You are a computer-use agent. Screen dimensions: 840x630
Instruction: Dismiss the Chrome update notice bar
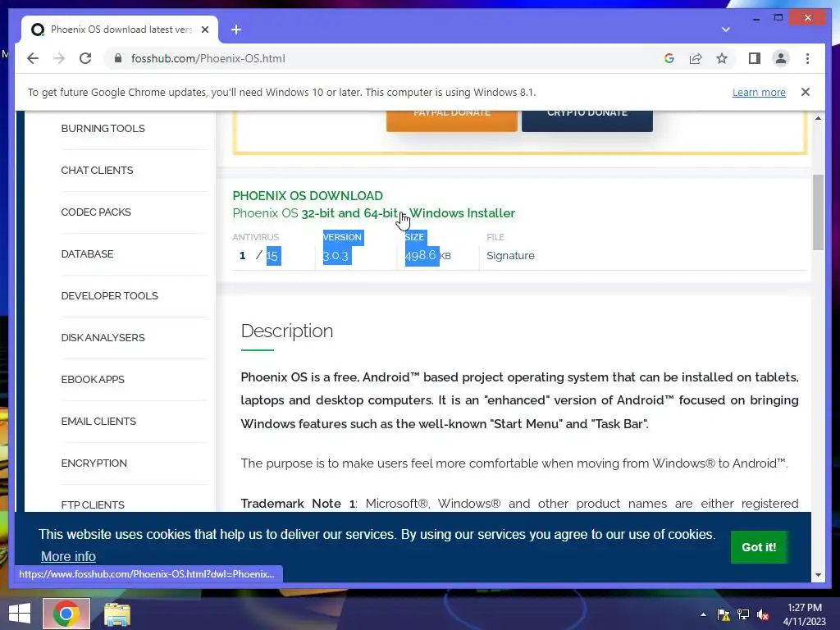[806, 92]
